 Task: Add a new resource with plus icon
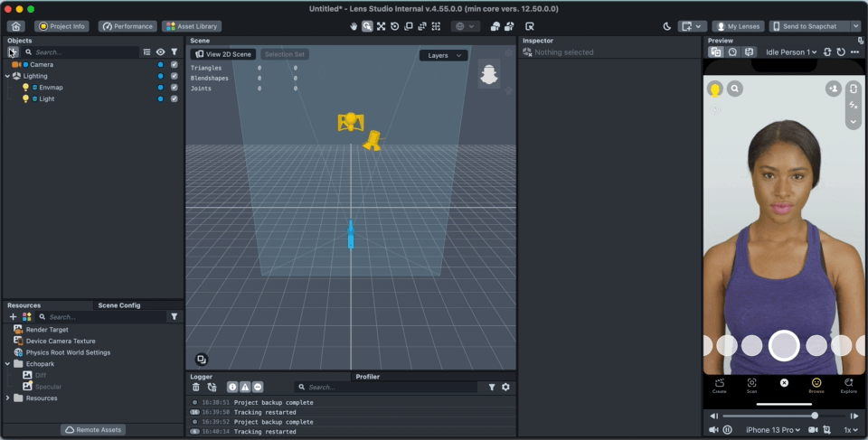point(13,317)
